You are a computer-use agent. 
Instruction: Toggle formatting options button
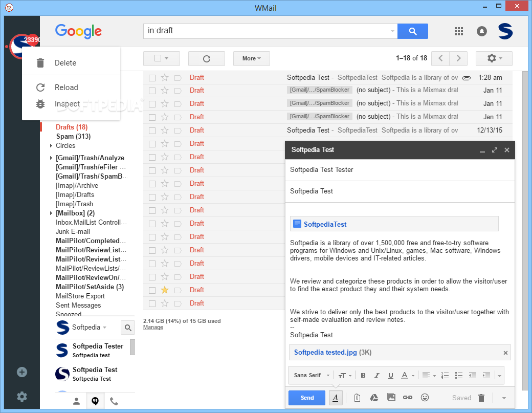click(335, 398)
